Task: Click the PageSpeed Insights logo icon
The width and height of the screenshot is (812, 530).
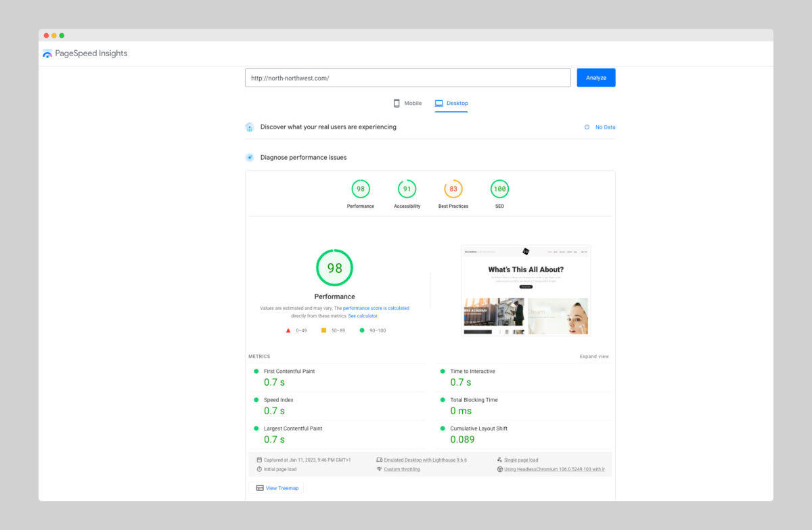Action: point(47,53)
